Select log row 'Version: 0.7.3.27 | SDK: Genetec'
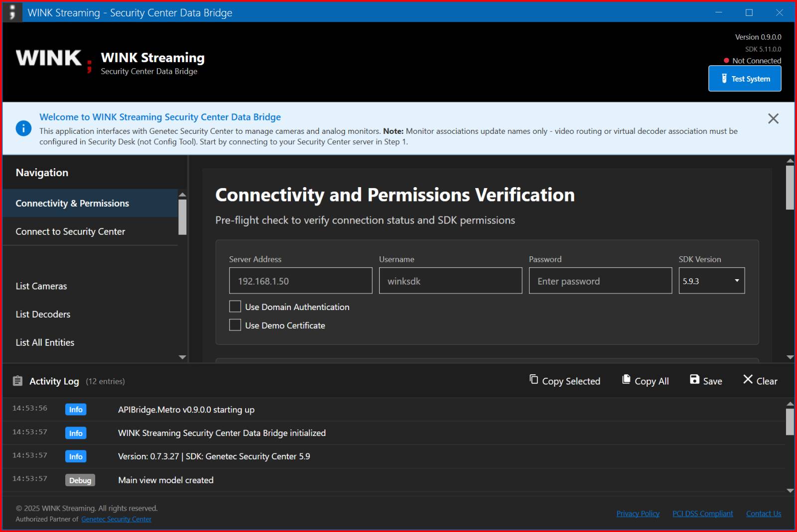Screen dimensions: 797x532 394,456
